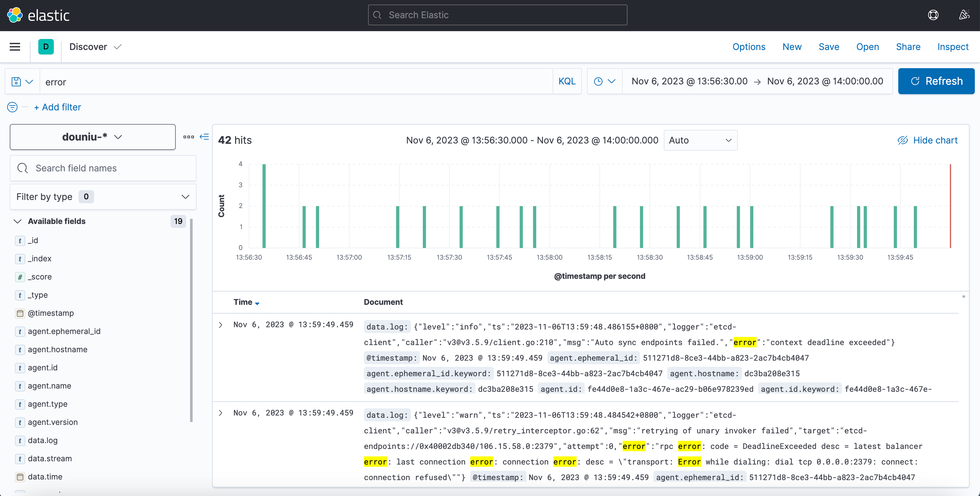980x496 pixels.
Task: Click the text type icon beside _id
Action: (20, 241)
